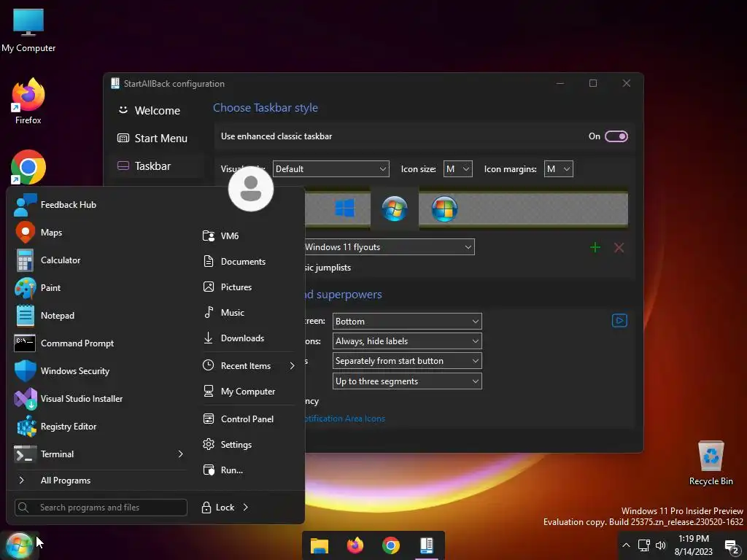Expand the Terminal submenu arrow
The width and height of the screenshot is (747, 560).
click(x=181, y=454)
